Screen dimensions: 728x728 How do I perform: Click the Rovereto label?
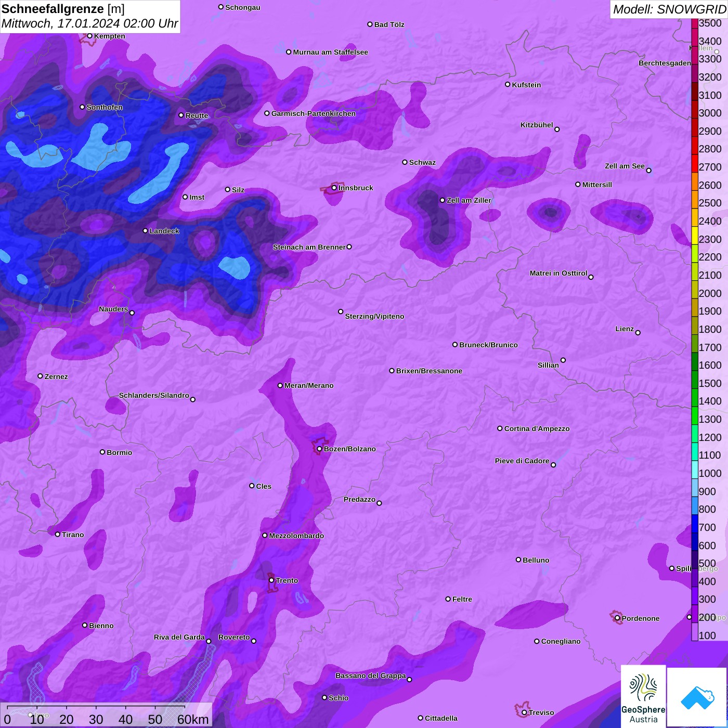click(x=234, y=637)
